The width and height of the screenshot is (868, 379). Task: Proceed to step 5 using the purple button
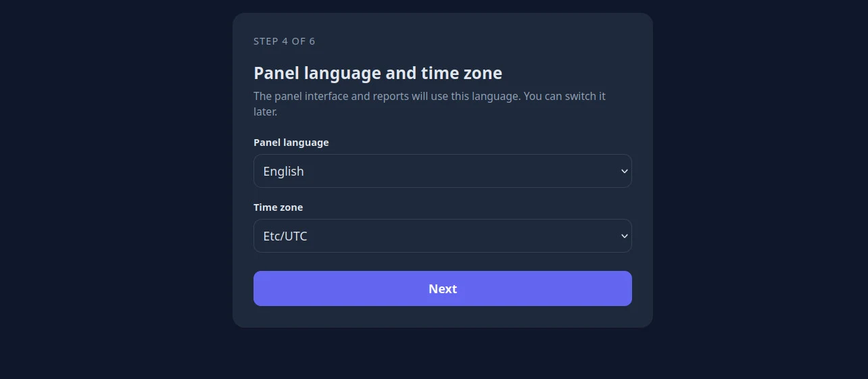442,288
